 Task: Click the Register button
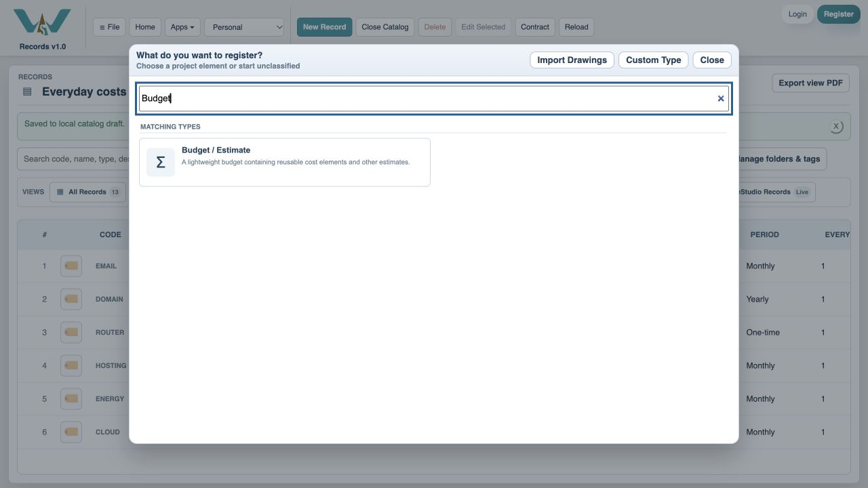click(839, 14)
